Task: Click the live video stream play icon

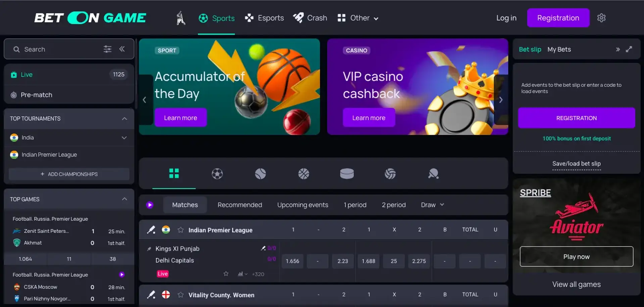Action: pos(150,205)
